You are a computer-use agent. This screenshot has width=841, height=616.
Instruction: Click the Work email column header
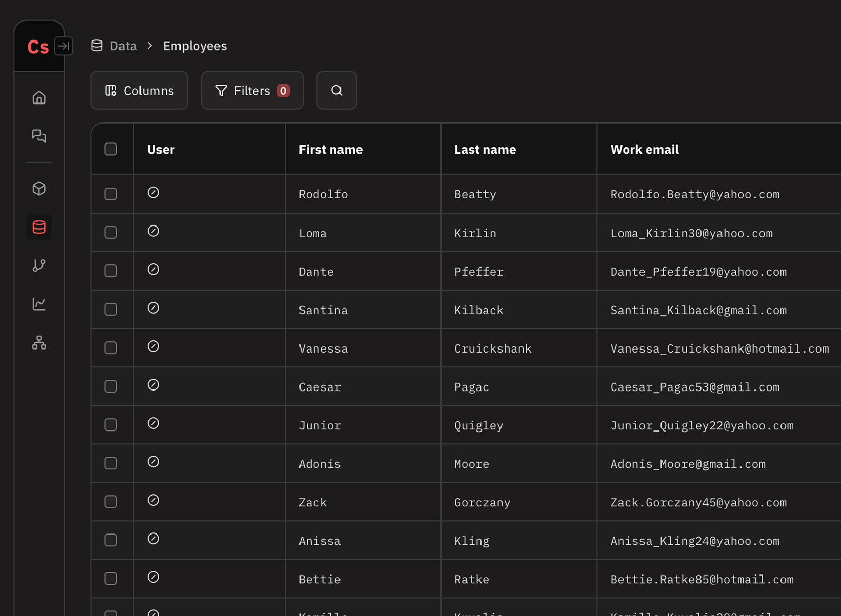point(645,149)
